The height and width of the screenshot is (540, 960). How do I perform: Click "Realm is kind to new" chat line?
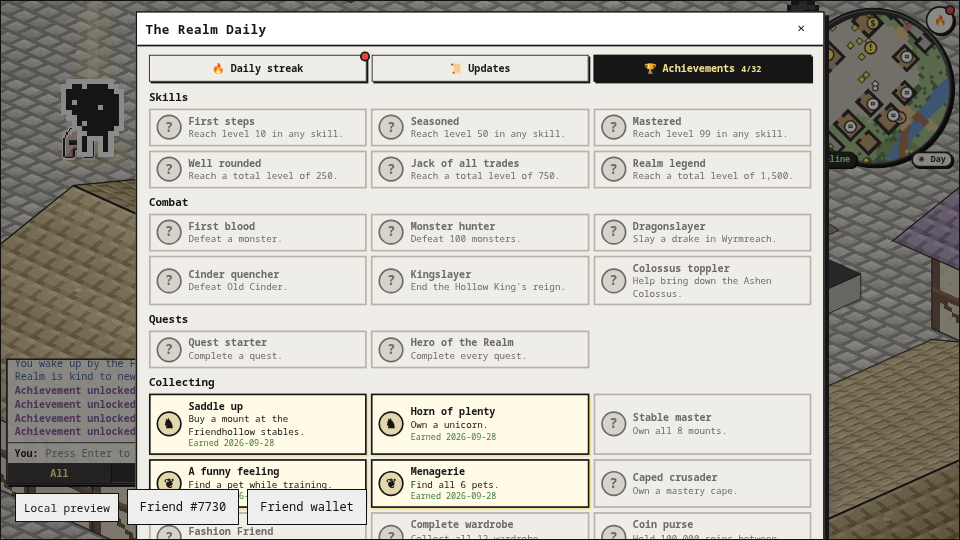(x=75, y=377)
